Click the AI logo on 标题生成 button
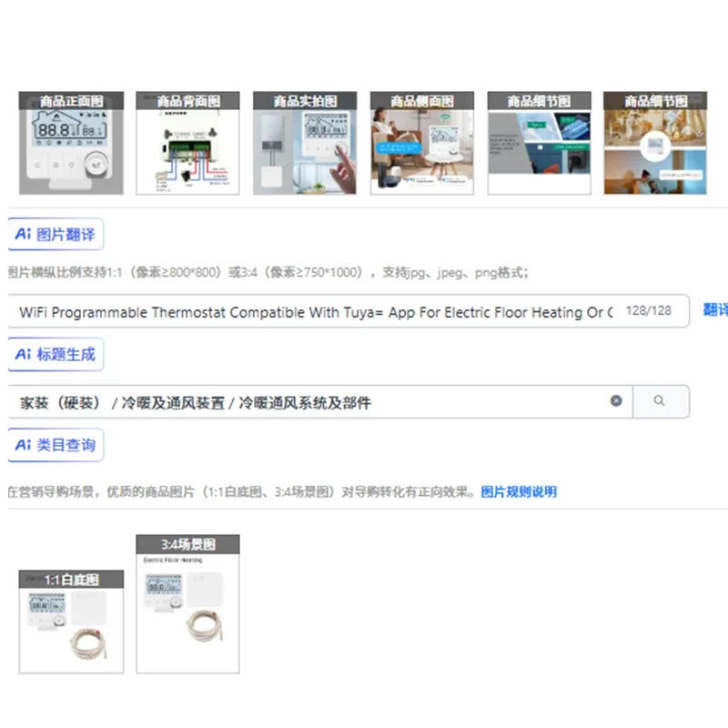Viewport: 728px width, 728px height. [24, 354]
